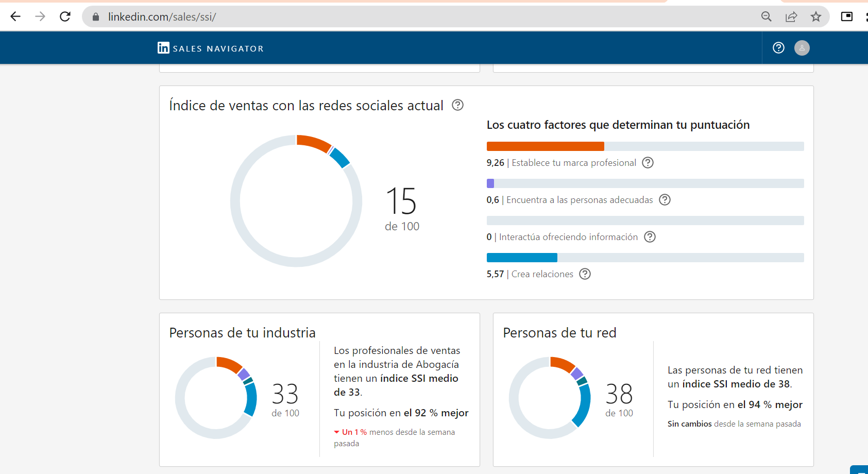Click the 33 de 100 industry score
Image resolution: width=868 pixels, height=474 pixels.
click(x=285, y=400)
